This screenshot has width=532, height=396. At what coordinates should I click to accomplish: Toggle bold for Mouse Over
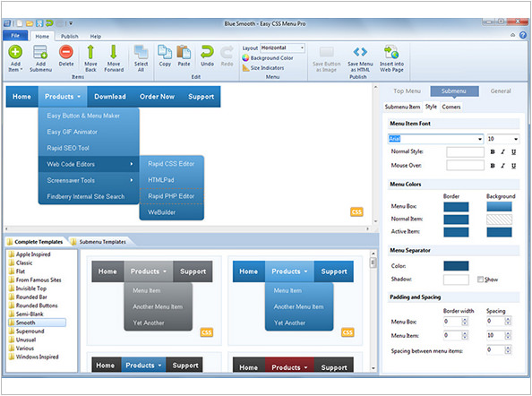pos(493,166)
